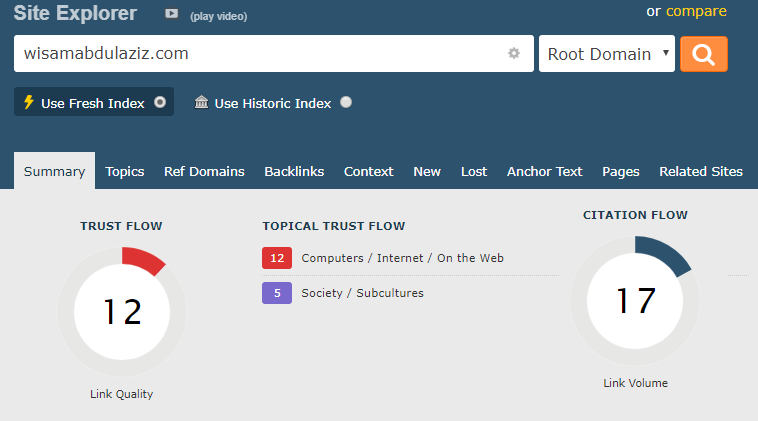Click the play video icon

[171, 14]
